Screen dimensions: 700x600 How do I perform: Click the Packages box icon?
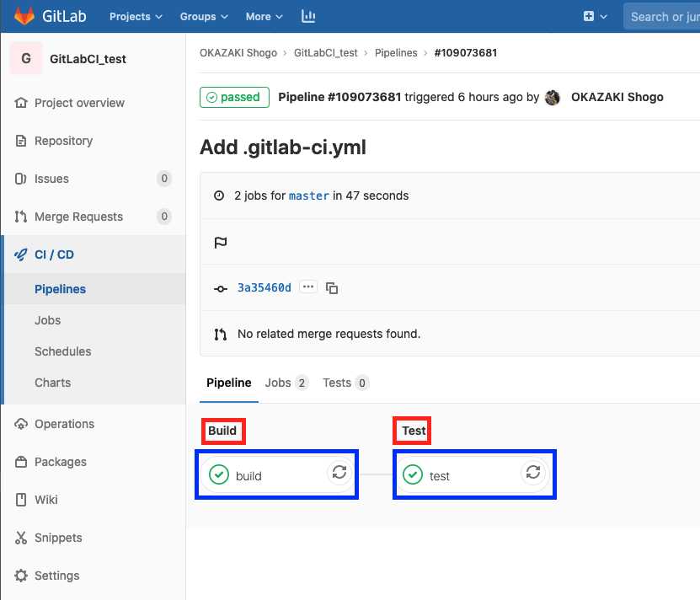21,462
